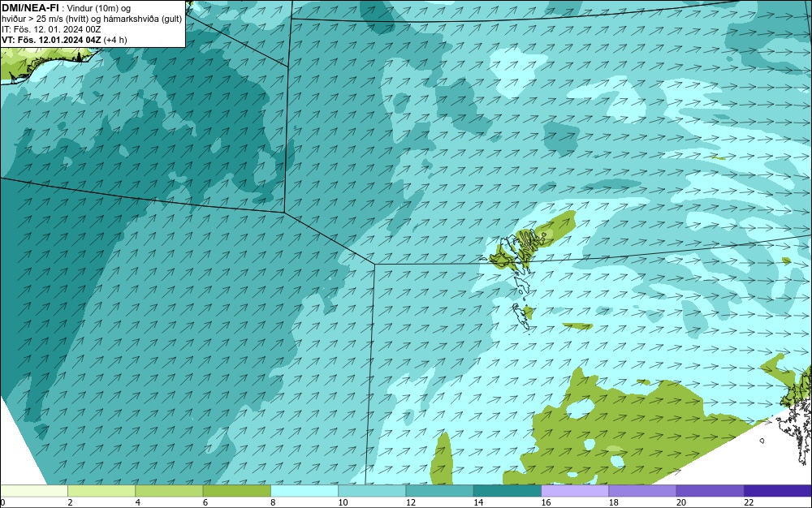This screenshot has width=812, height=508.
Task: Click the legend scale label 8
Action: click(x=273, y=502)
